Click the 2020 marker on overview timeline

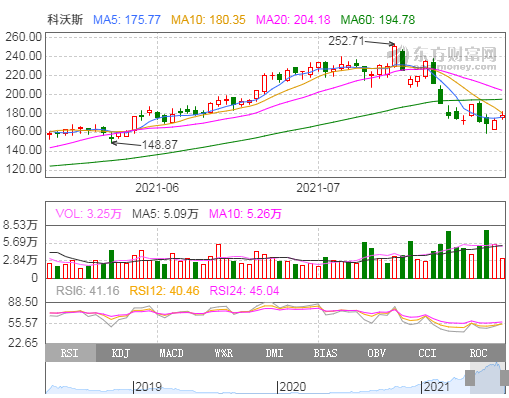[292, 387]
